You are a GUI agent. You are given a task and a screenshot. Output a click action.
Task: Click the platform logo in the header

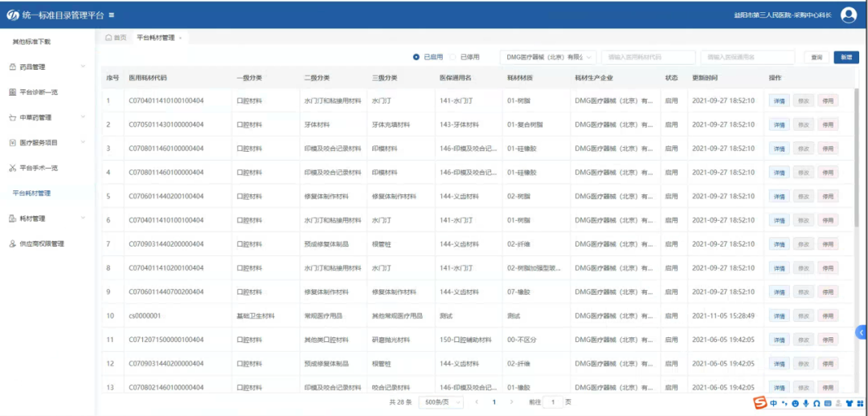[x=12, y=15]
